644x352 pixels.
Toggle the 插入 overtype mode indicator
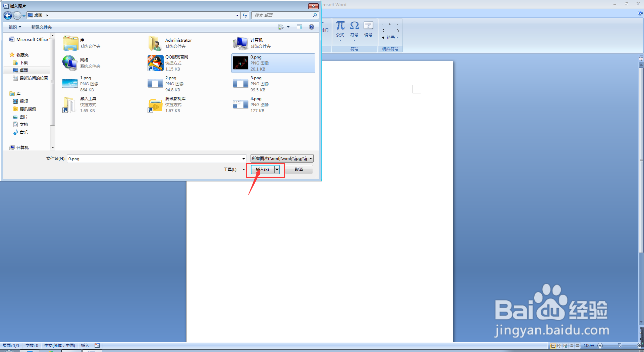click(x=85, y=345)
